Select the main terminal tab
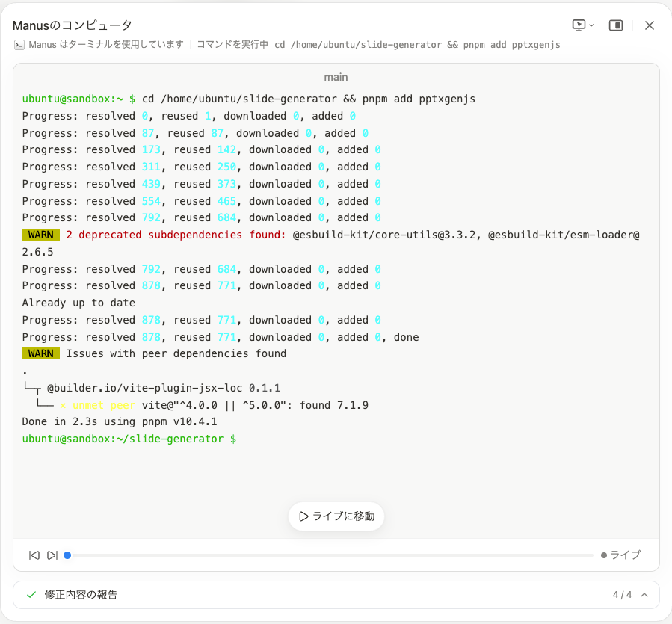Image resolution: width=672 pixels, height=624 pixels. click(x=336, y=77)
